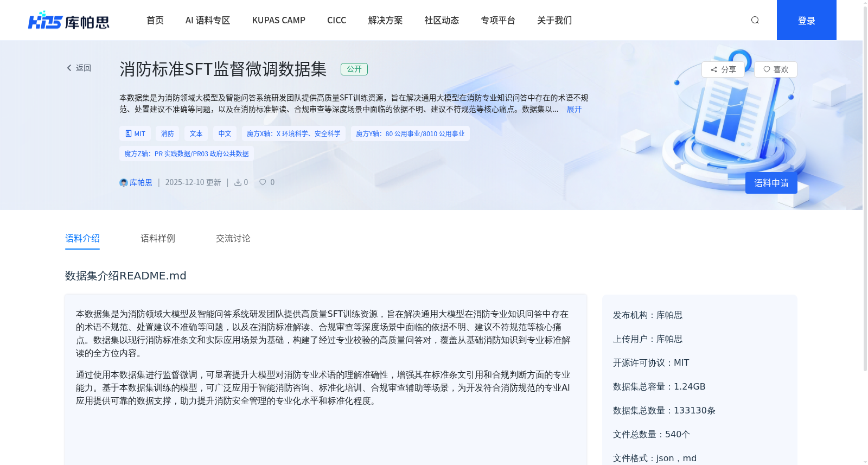Open the search magnifier icon
Viewport: 868px width, 465px height.
tap(755, 20)
